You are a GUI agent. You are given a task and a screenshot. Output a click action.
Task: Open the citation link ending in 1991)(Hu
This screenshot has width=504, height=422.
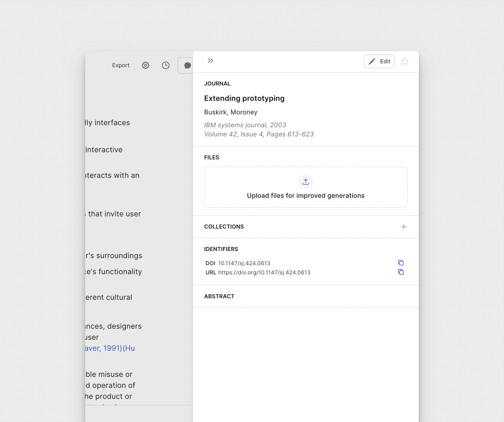pos(110,348)
